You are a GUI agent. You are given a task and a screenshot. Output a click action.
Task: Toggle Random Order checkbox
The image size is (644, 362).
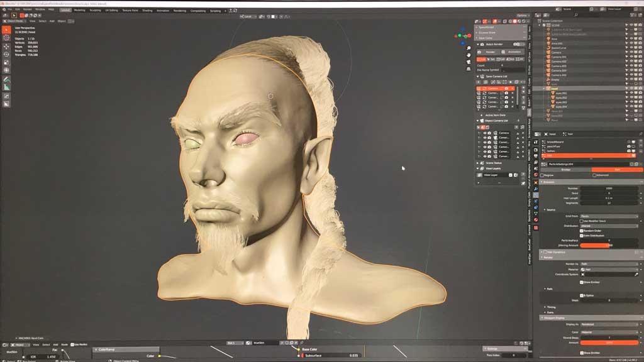(x=581, y=231)
